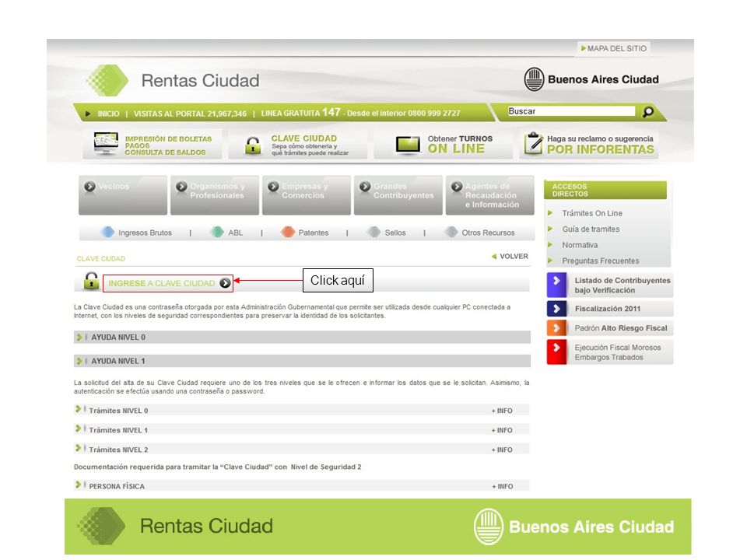Expand Trámites Nivel 1 row
The width and height of the screenshot is (747, 560).
coord(302,429)
